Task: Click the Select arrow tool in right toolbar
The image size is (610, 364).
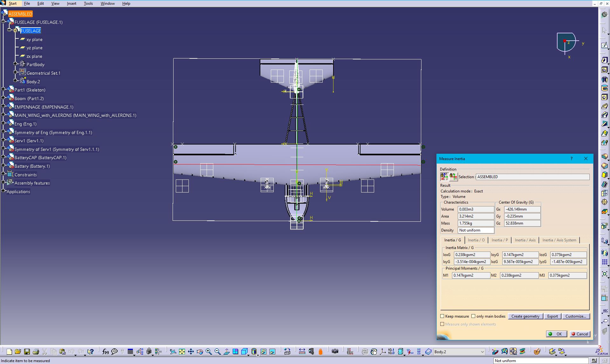Action: [x=604, y=30]
